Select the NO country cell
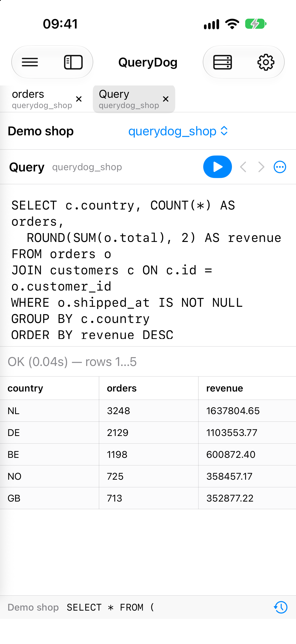This screenshot has height=644, width=296. click(50, 476)
